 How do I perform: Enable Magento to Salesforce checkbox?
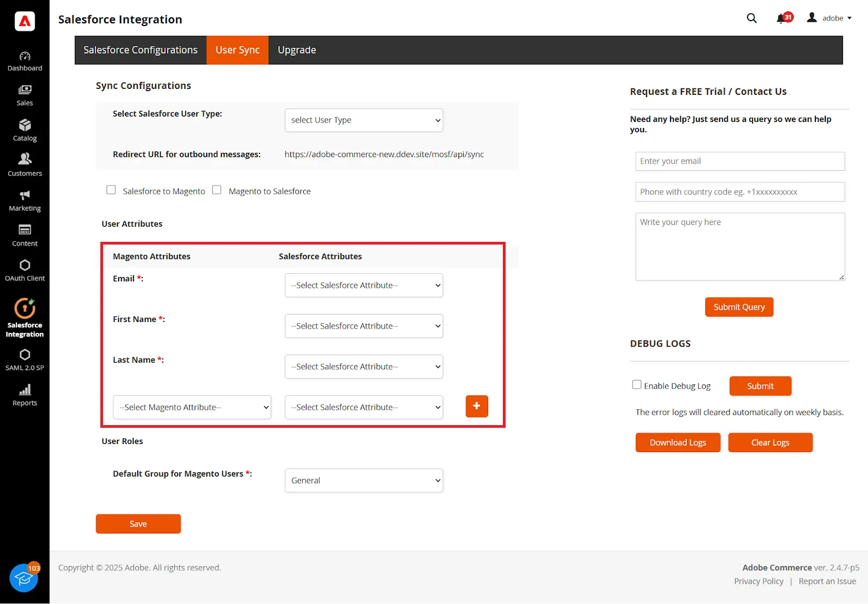click(x=216, y=190)
